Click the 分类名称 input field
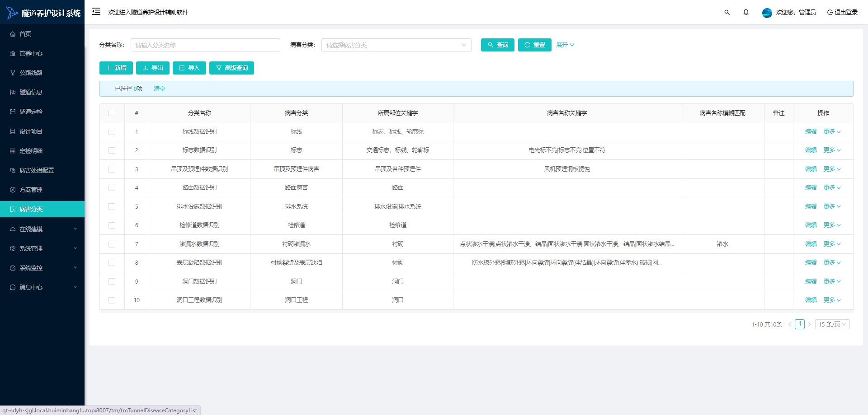The width and height of the screenshot is (868, 415). click(205, 45)
